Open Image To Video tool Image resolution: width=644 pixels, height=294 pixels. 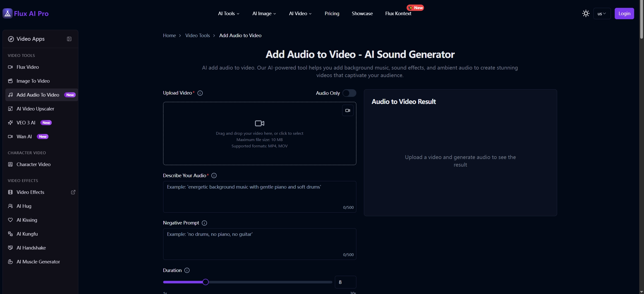(33, 81)
